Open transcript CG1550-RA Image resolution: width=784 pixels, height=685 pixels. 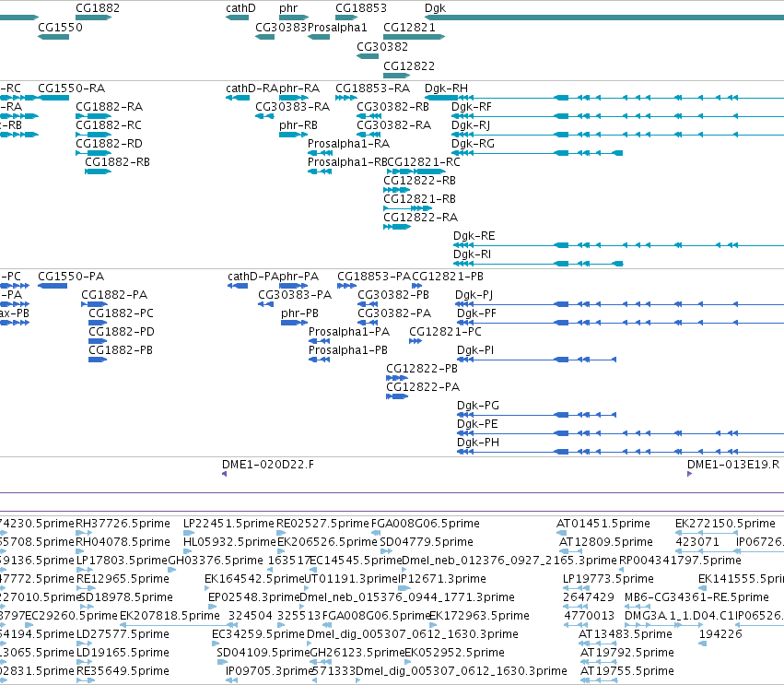click(x=72, y=89)
